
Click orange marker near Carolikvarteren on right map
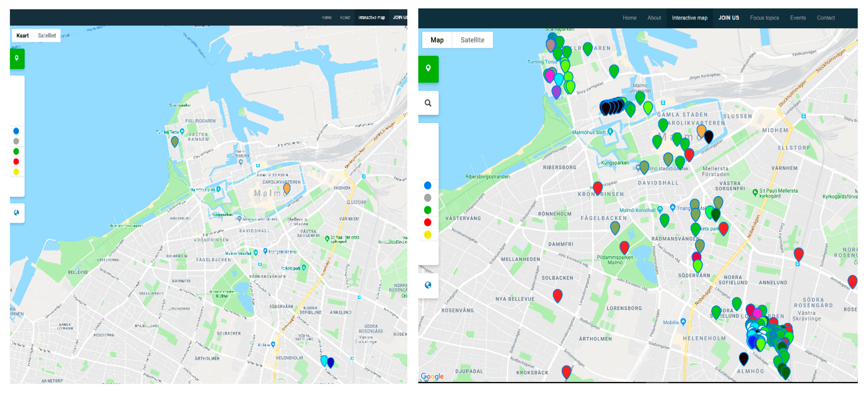coord(701,130)
